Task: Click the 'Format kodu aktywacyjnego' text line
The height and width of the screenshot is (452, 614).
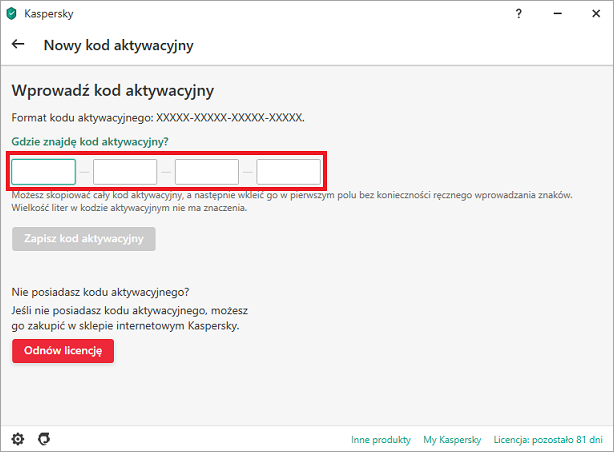Action: click(158, 118)
